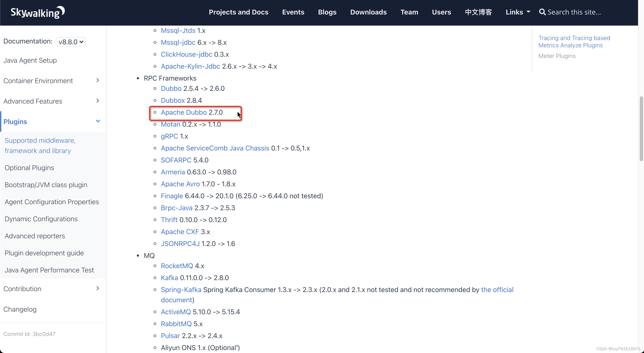Viewport: 644px width, 353px height.
Task: Open the Links dropdown menu
Action: pos(518,12)
